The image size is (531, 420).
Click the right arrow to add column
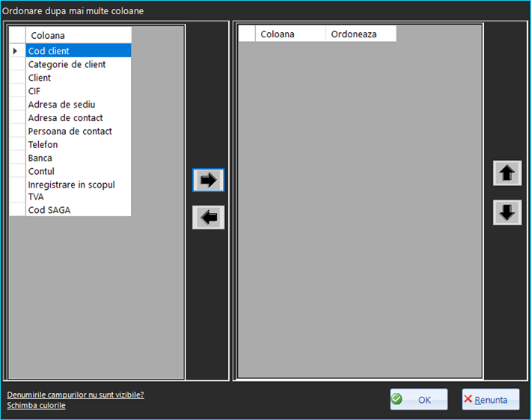pos(208,180)
